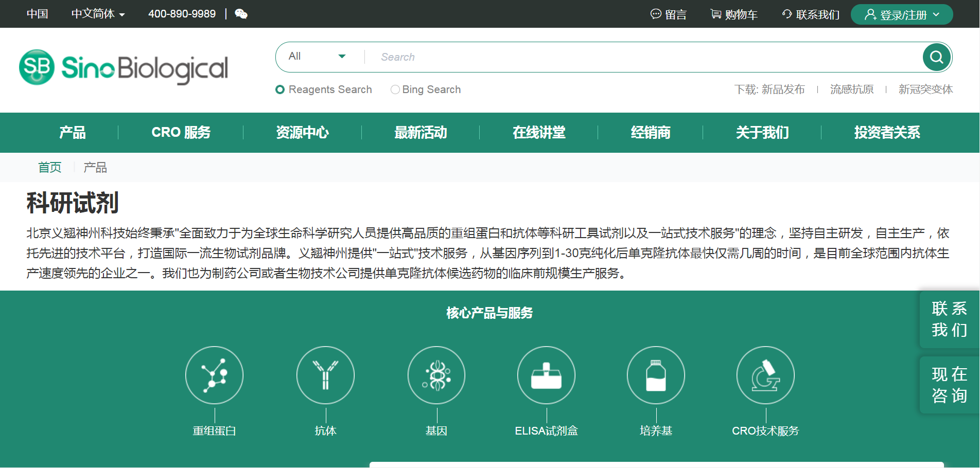Click the recombinant protein (重组蛋白) icon
The width and height of the screenshot is (980, 468).
point(214,375)
